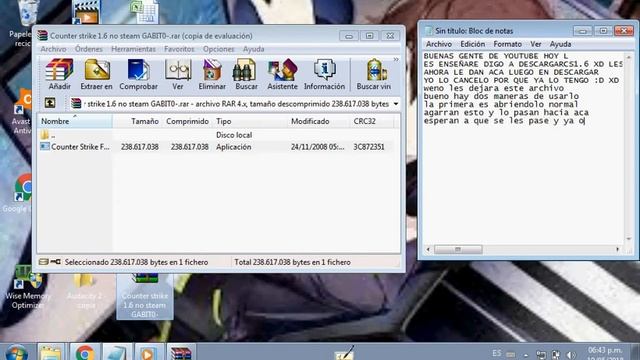Click the Extraer en toolbar icon
The height and width of the screenshot is (360, 640).
96,74
